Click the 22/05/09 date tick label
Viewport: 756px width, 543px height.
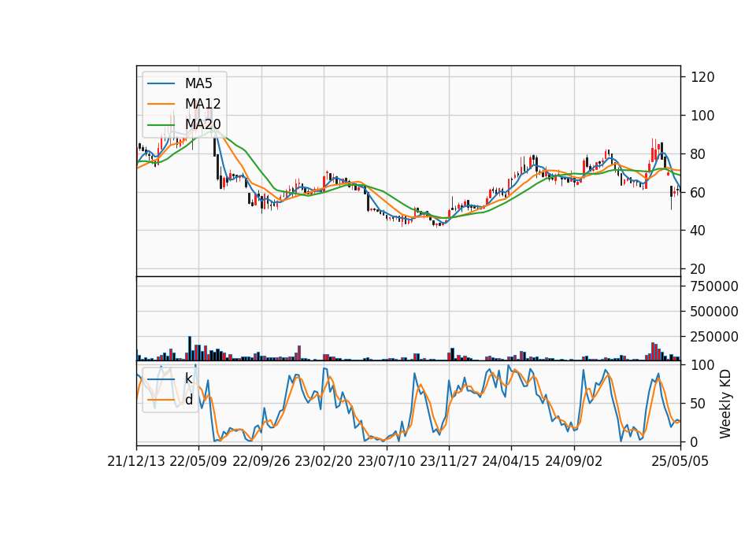coord(198,461)
